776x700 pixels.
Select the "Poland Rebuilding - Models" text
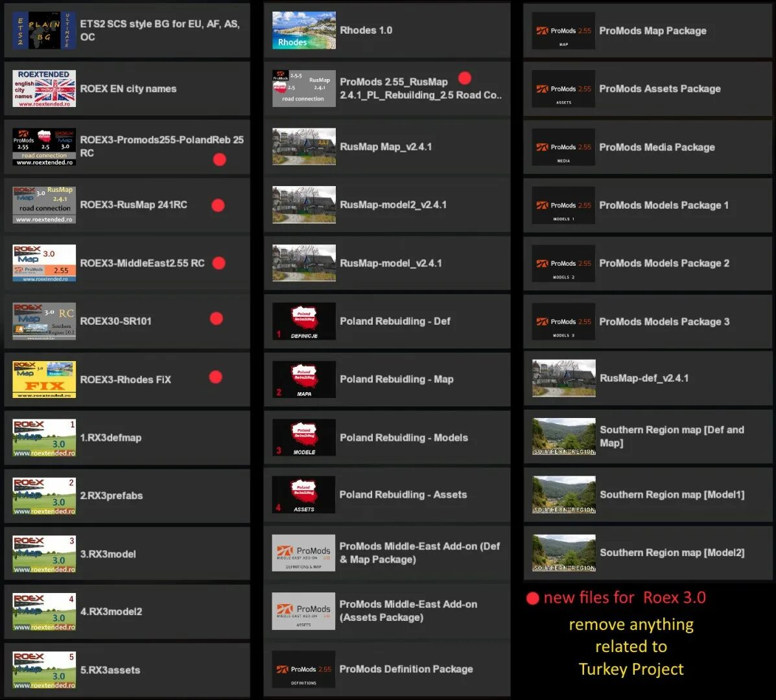(x=404, y=437)
